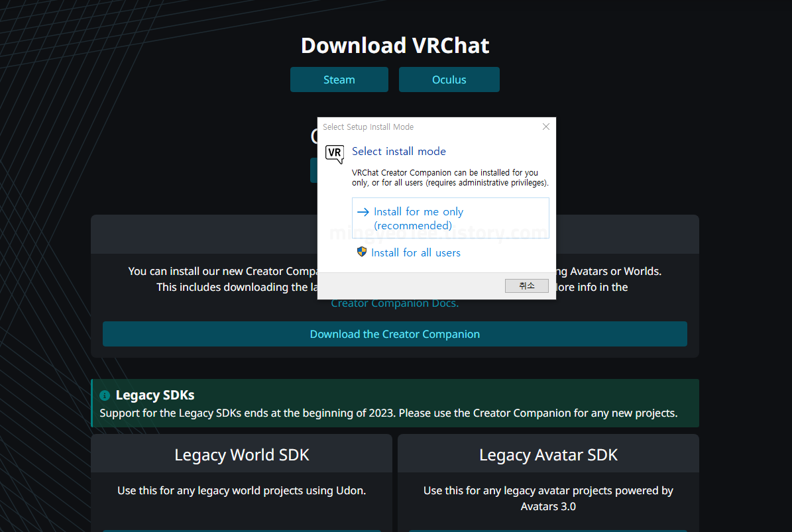Click the 'legacy avatar projects powered by Avatars 3.0' text

tap(548, 498)
